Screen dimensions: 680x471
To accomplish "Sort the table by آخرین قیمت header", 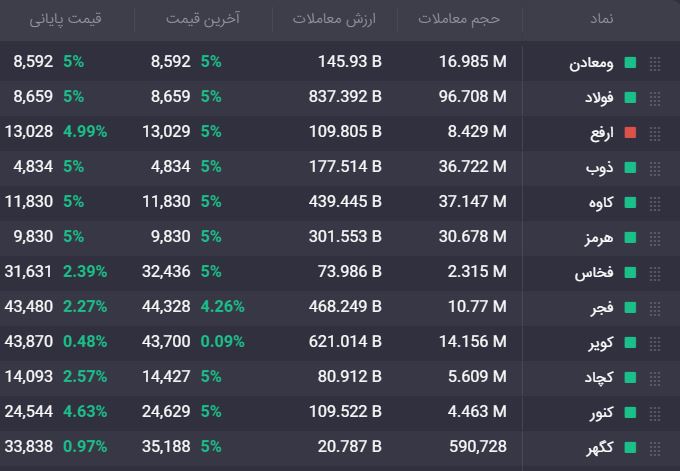I will pyautogui.click(x=202, y=19).
